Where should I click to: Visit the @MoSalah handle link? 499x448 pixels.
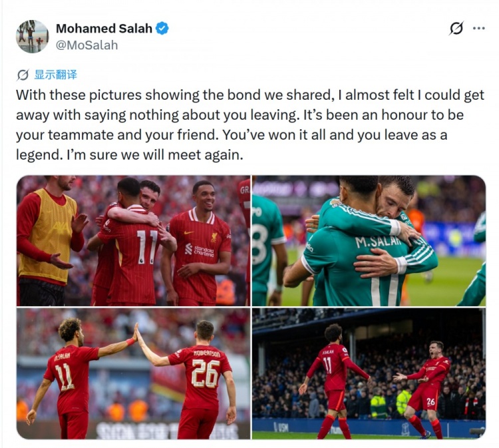(87, 45)
